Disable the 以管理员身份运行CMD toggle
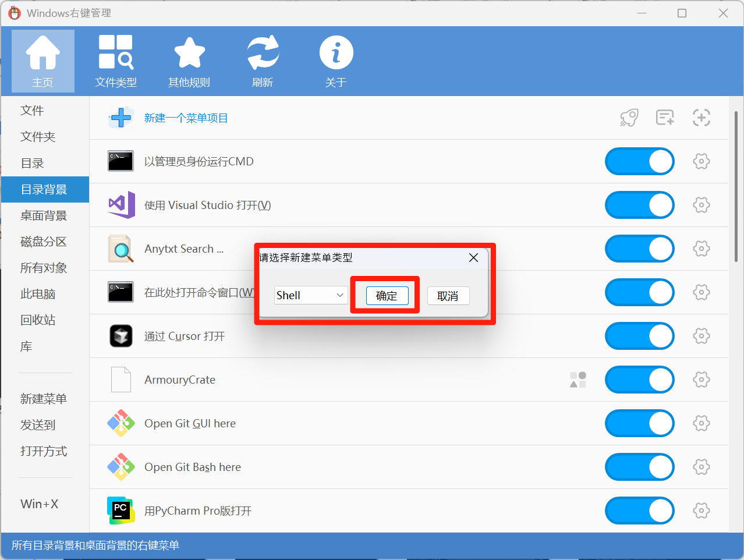This screenshot has height=560, width=744. point(640,161)
